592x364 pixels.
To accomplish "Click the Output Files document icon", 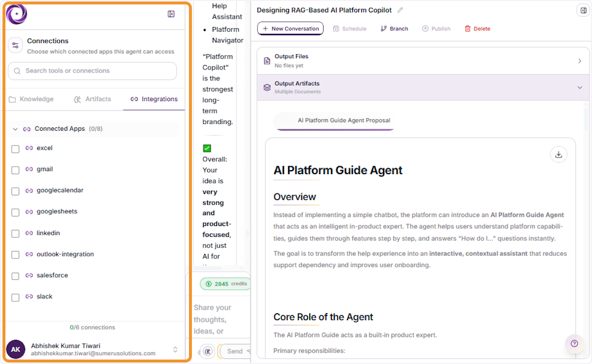I will pos(267,61).
